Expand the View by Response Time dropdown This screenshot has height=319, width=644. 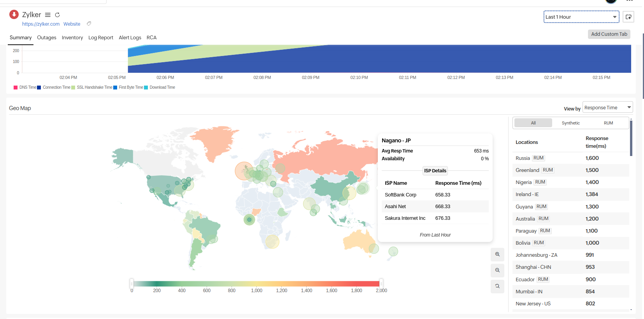607,107
